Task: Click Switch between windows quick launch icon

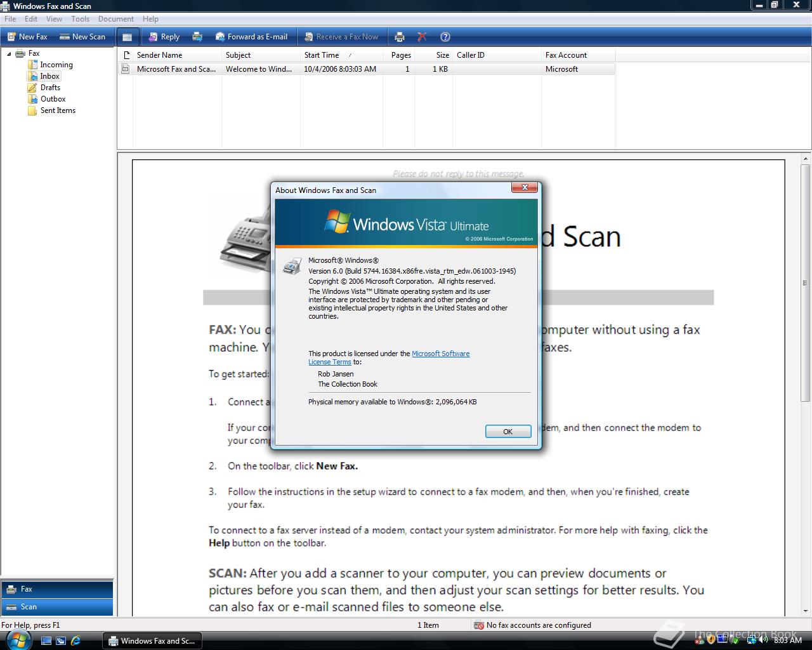Action: [x=61, y=641]
